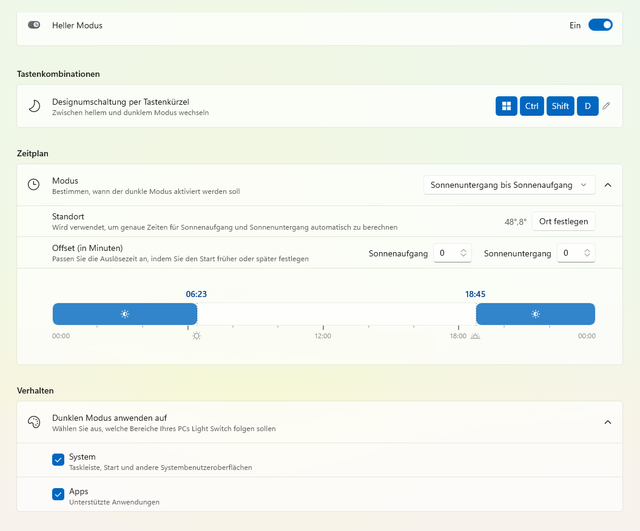Click the 48°,8° location value
Viewport: 640px width, 531px height.
click(516, 222)
